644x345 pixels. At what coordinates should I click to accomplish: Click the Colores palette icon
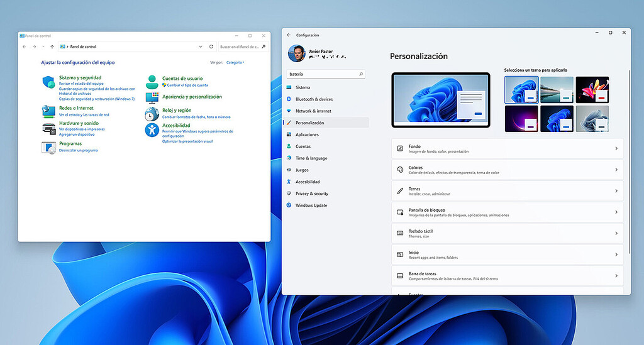(x=399, y=170)
